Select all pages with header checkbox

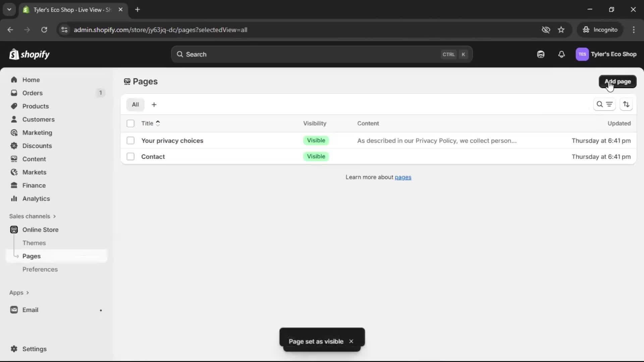click(x=130, y=123)
